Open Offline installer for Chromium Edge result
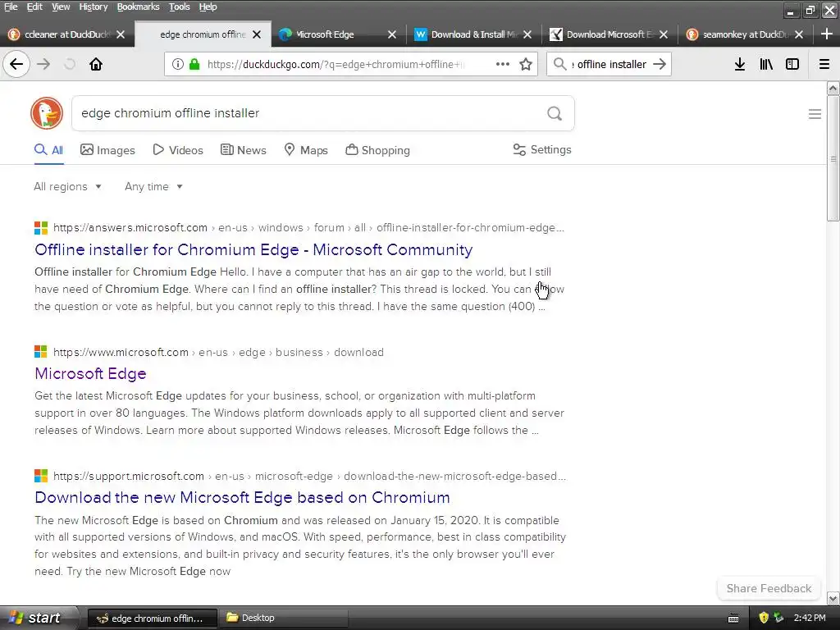Viewport: 840px width, 630px height. tap(253, 249)
